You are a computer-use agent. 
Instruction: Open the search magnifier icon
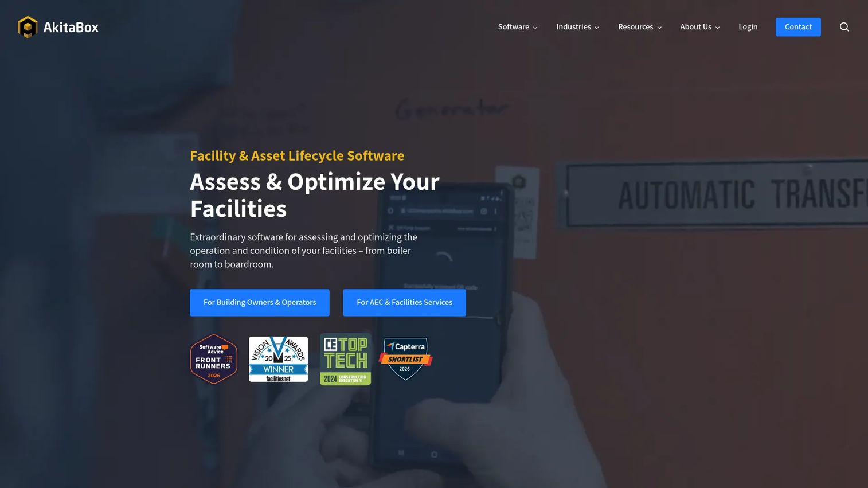click(844, 27)
